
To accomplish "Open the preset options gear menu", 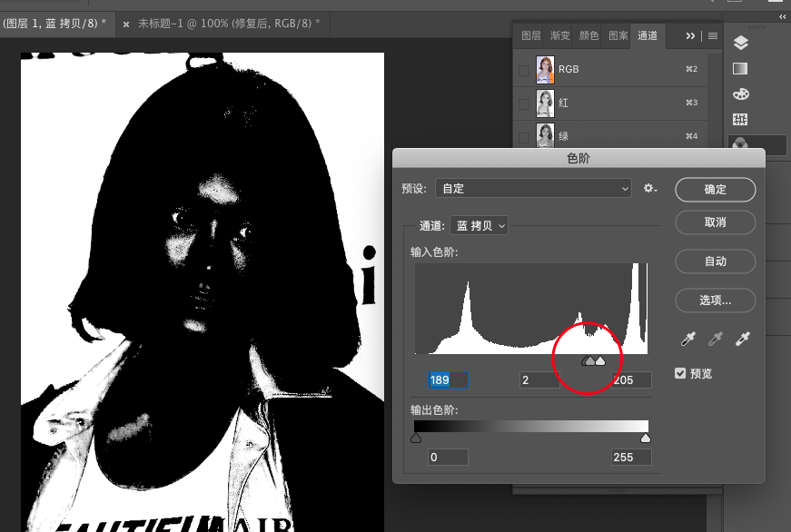I will pos(649,188).
